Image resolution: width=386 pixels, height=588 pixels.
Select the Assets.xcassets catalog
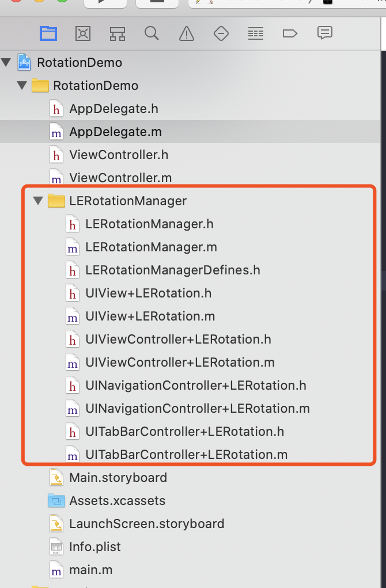point(117,500)
